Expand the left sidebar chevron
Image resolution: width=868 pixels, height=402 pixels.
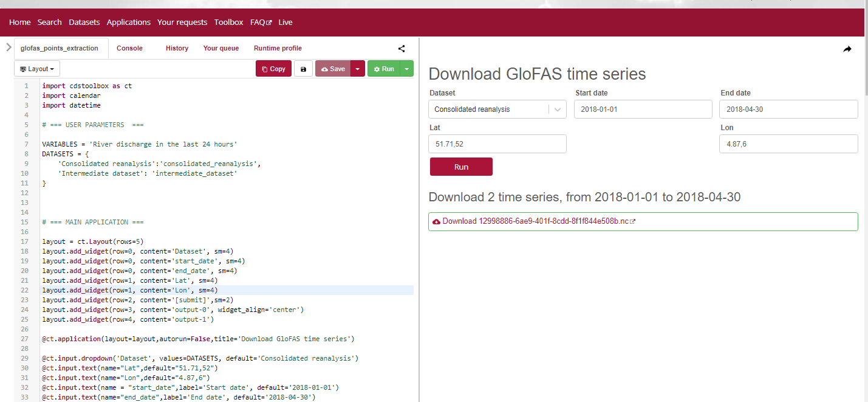9,47
